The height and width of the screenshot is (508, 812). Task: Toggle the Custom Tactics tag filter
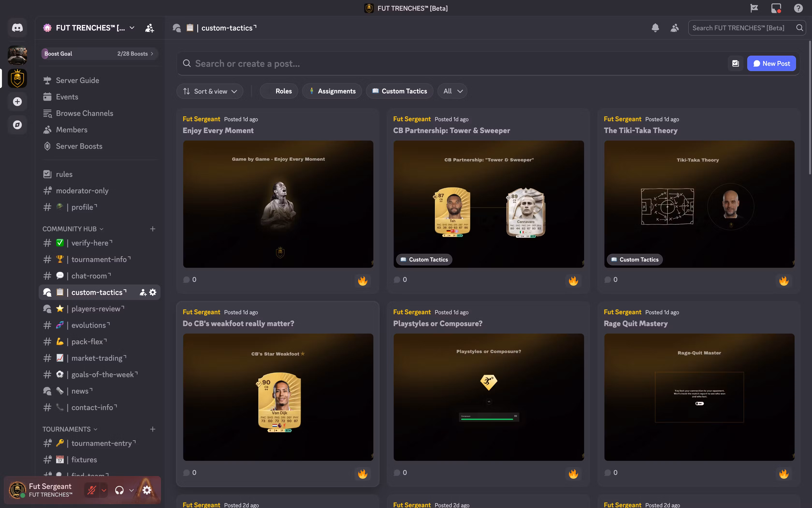[400, 91]
